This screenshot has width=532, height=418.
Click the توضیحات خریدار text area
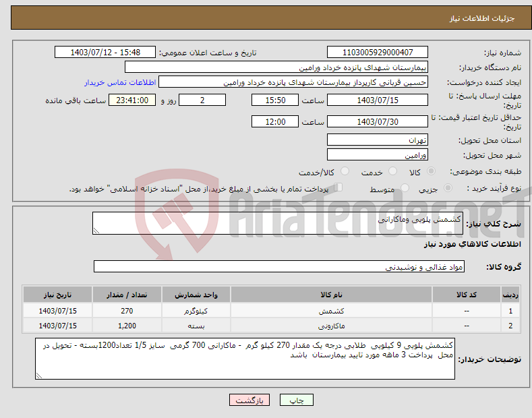click(x=245, y=359)
